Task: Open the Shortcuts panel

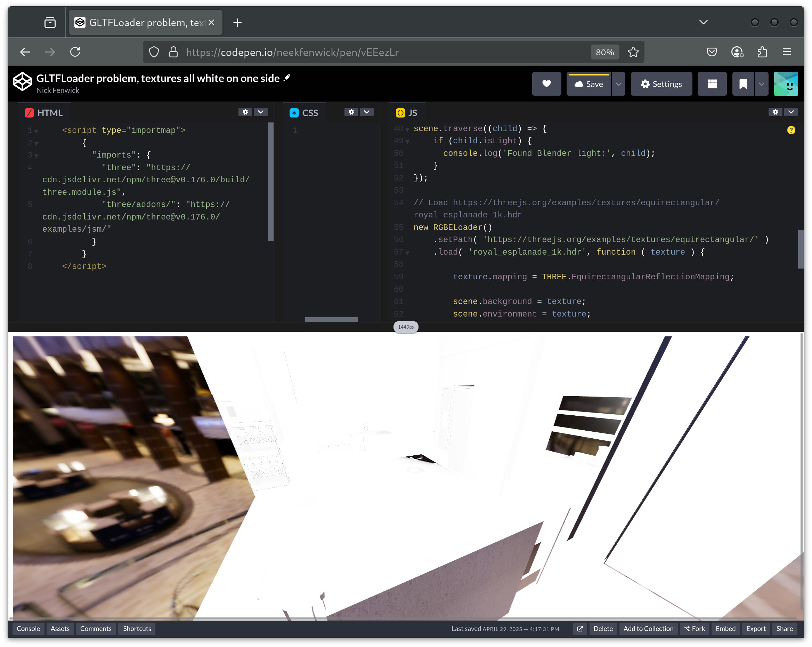Action: pos(137,629)
